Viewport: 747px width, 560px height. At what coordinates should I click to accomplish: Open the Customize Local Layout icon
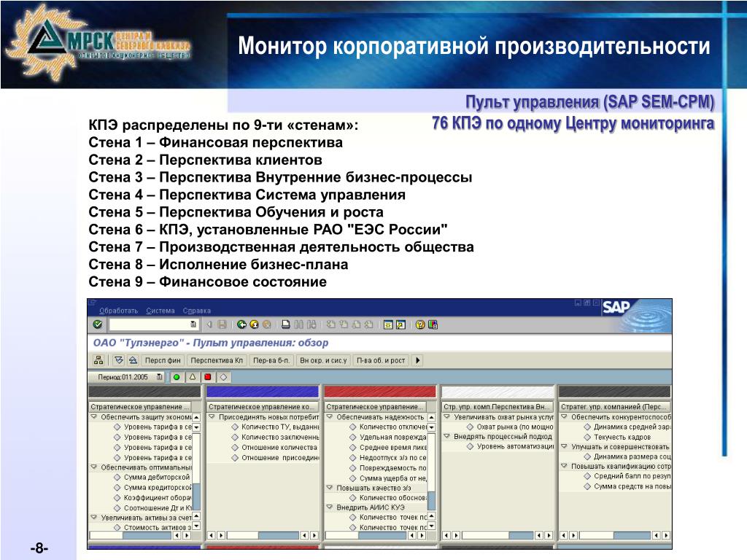(433, 324)
